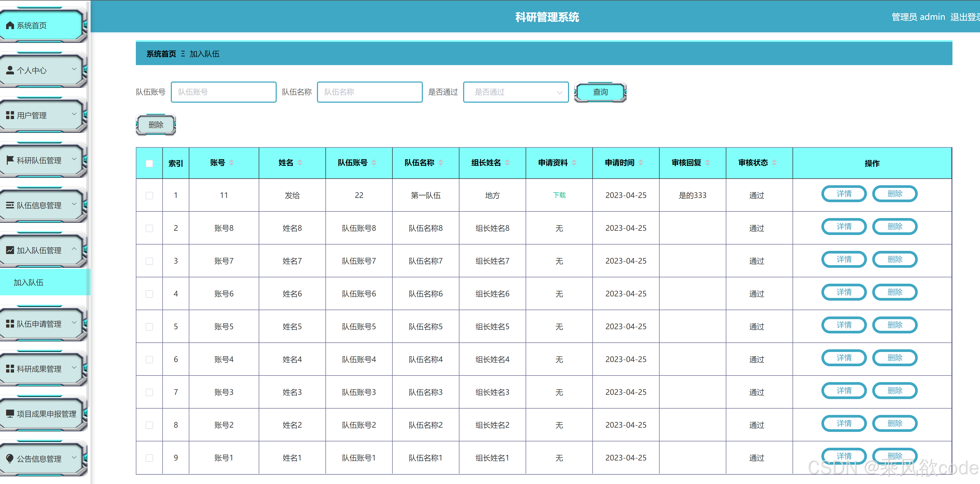Screen dimensions: 980x484
Task: Click the 队伍名称 search input field
Action: pyautogui.click(x=369, y=92)
